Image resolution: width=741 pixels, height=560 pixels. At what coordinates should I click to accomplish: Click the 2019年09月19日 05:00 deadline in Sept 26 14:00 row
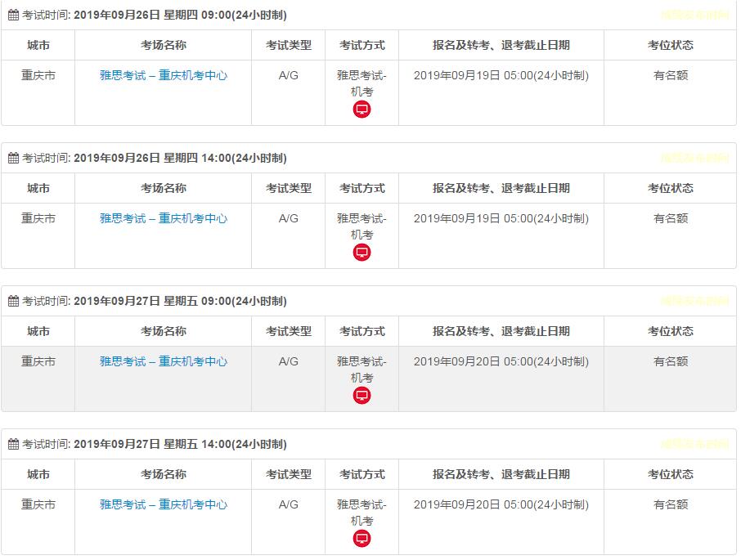pyautogui.click(x=501, y=218)
